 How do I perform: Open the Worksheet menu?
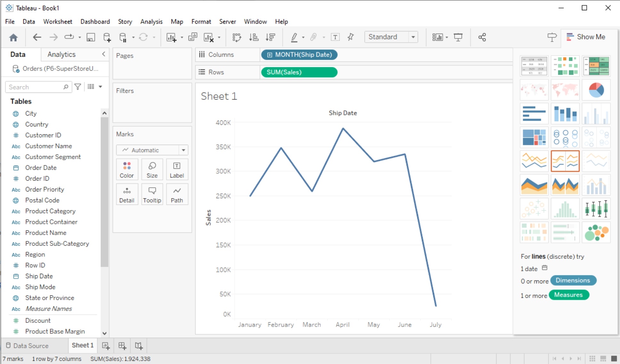(58, 21)
